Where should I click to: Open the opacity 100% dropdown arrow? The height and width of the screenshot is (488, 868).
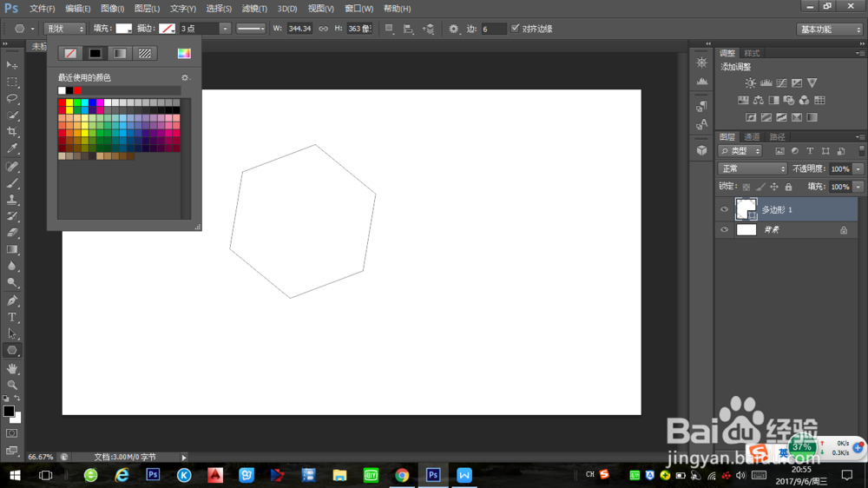[858, 168]
